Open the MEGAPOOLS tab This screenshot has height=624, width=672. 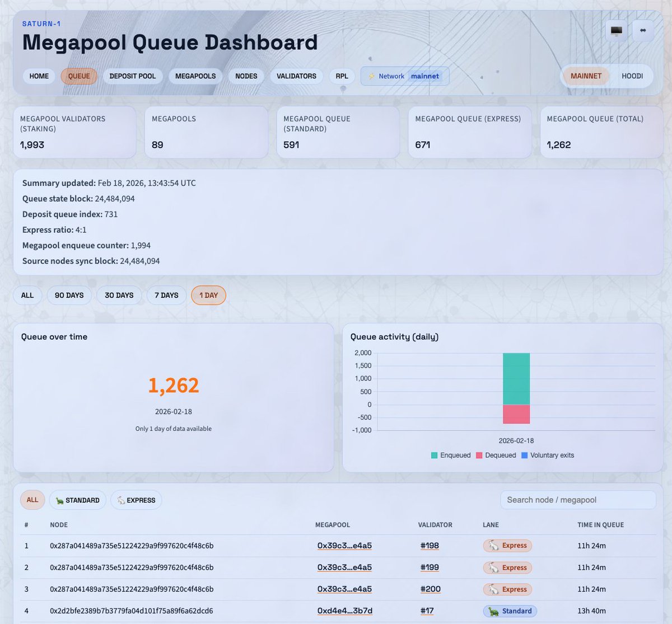195,76
